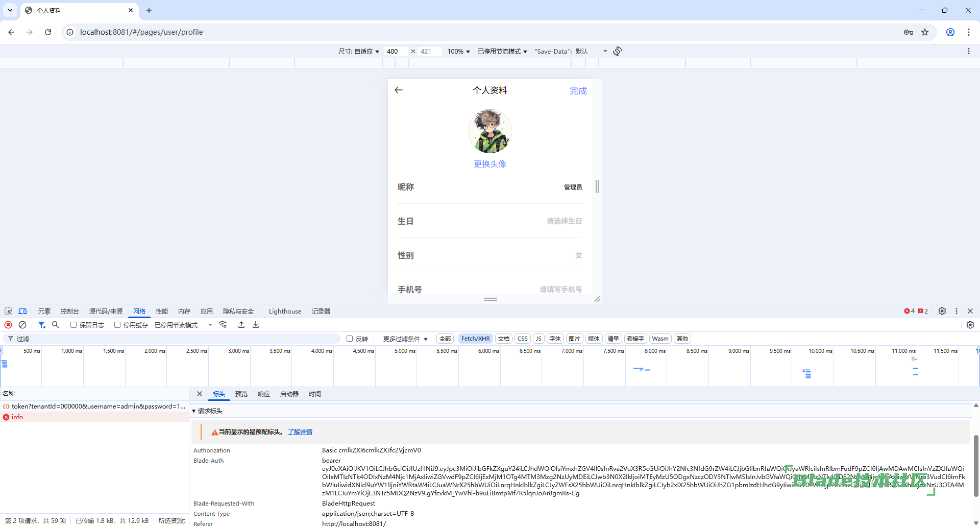
Task: Open a new browser tab
Action: [x=149, y=10]
